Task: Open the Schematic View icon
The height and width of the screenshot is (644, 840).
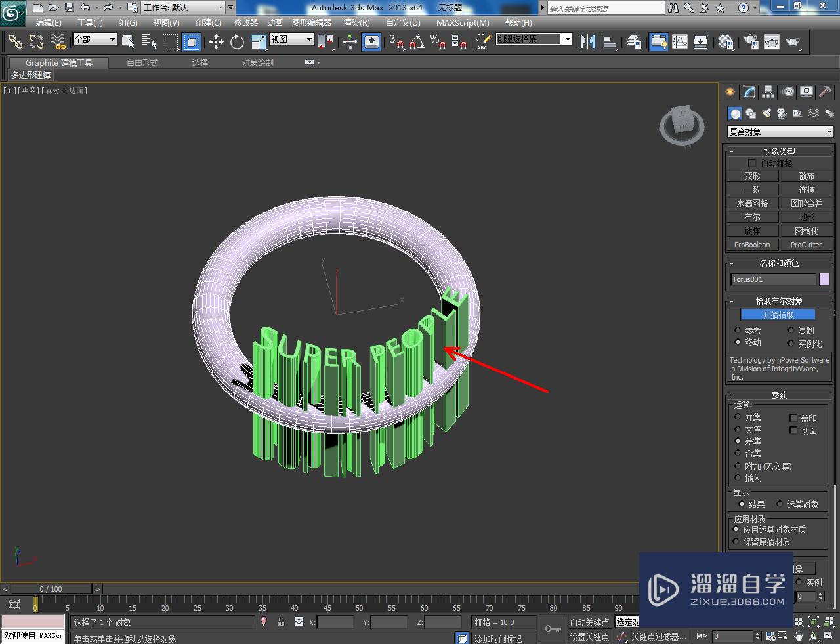Action: pos(701,42)
